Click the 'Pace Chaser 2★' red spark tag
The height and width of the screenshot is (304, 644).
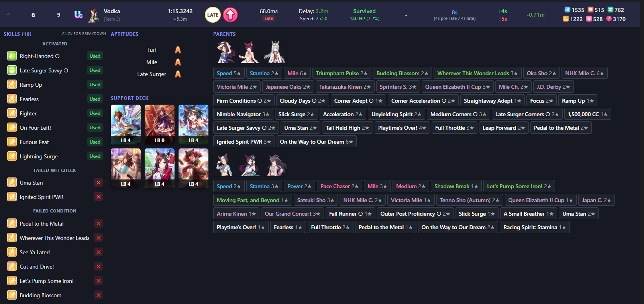[x=340, y=186]
